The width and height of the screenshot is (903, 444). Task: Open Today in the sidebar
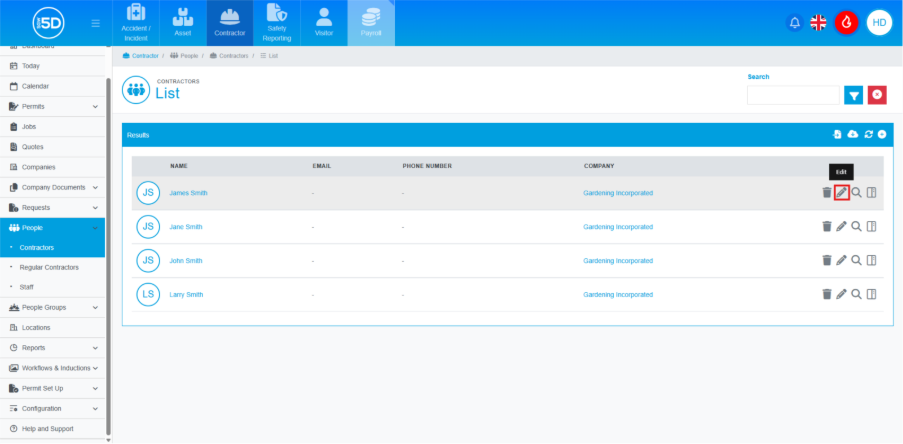coord(52,66)
